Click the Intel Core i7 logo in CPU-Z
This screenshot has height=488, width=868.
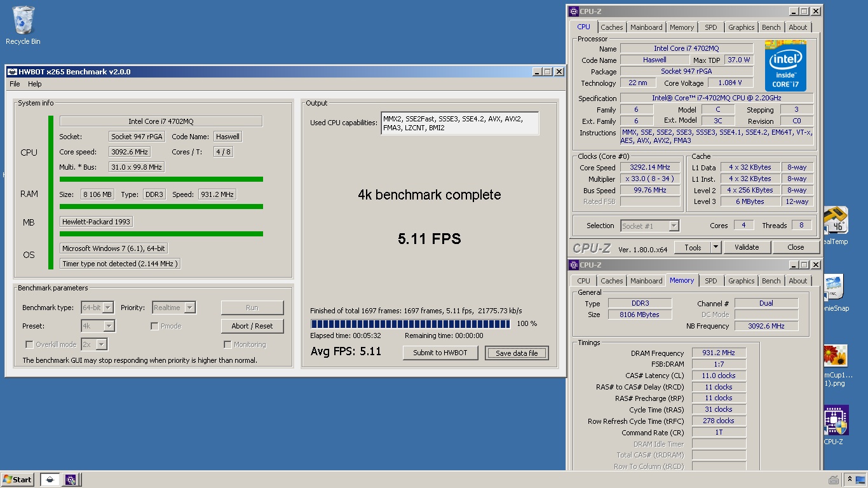[786, 67]
